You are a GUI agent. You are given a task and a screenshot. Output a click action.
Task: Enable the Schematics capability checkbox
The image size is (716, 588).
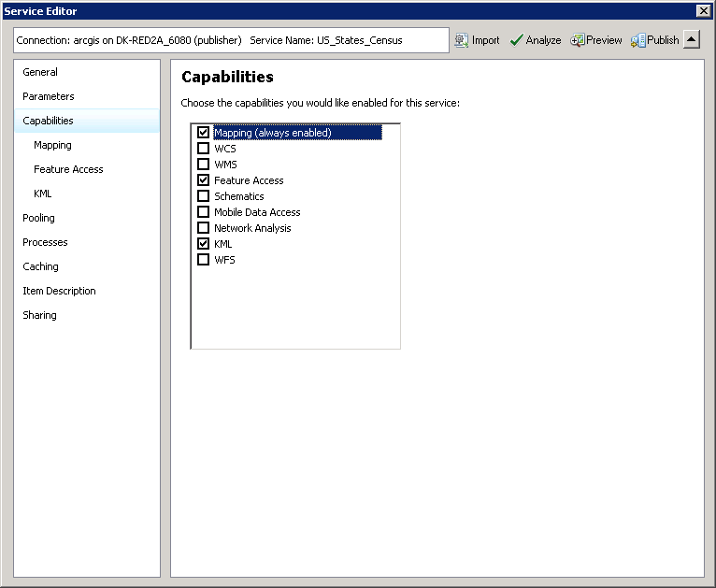[x=203, y=196]
